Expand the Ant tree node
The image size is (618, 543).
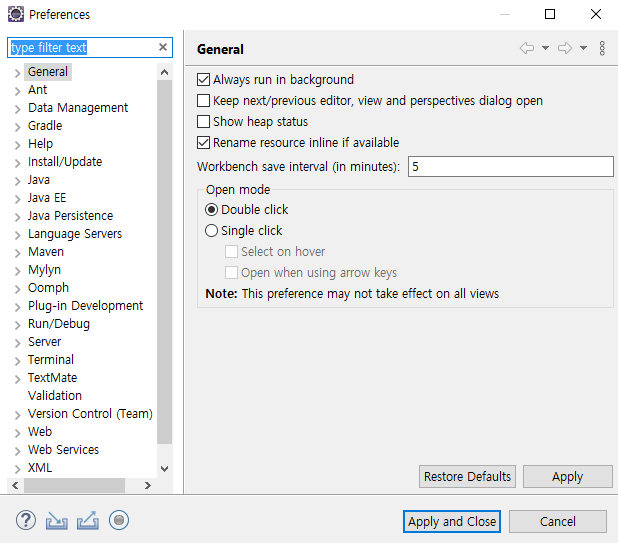pos(17,91)
